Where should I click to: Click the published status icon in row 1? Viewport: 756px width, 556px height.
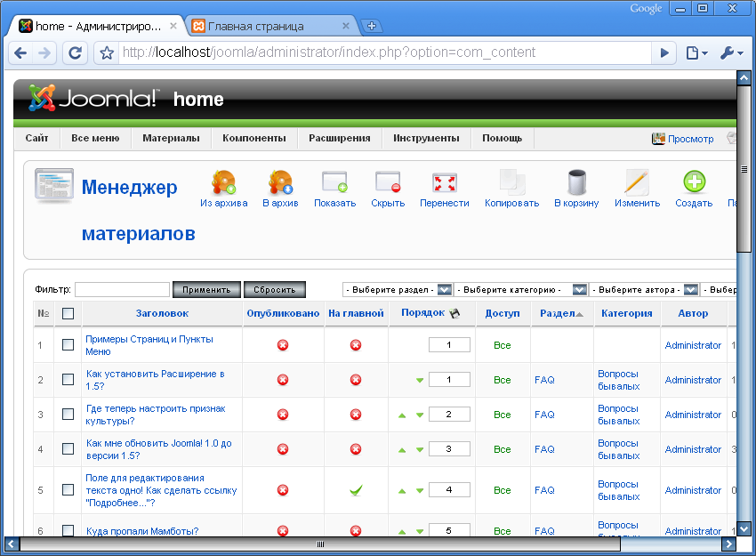(283, 345)
